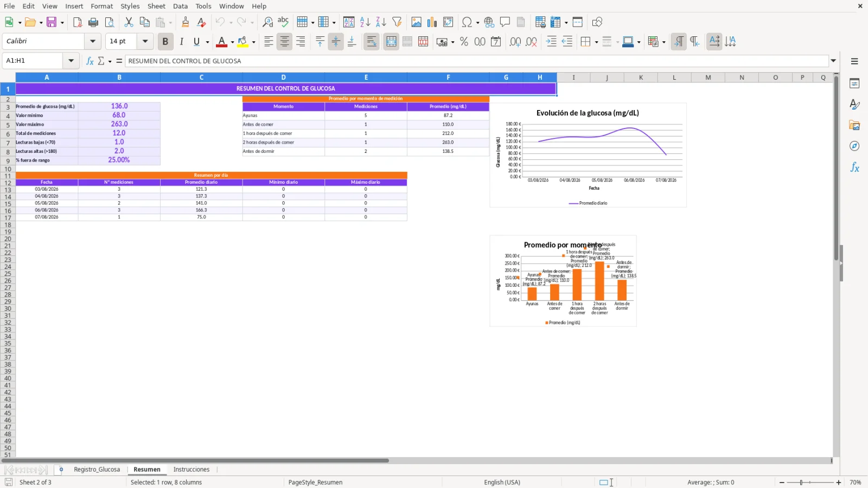Screen dimensions: 868x488
Task: Click the Spelling check icon
Action: 283,22
